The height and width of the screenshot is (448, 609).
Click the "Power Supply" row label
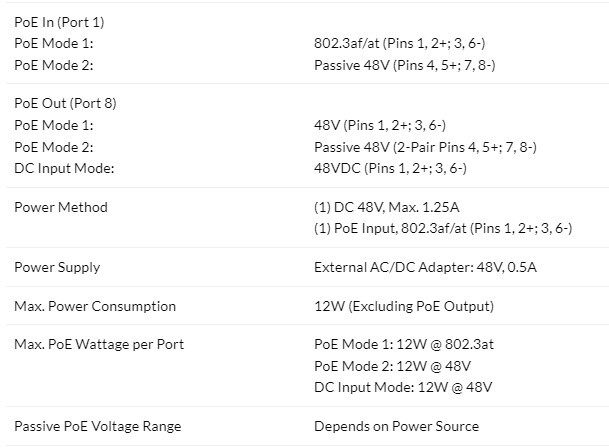57,267
